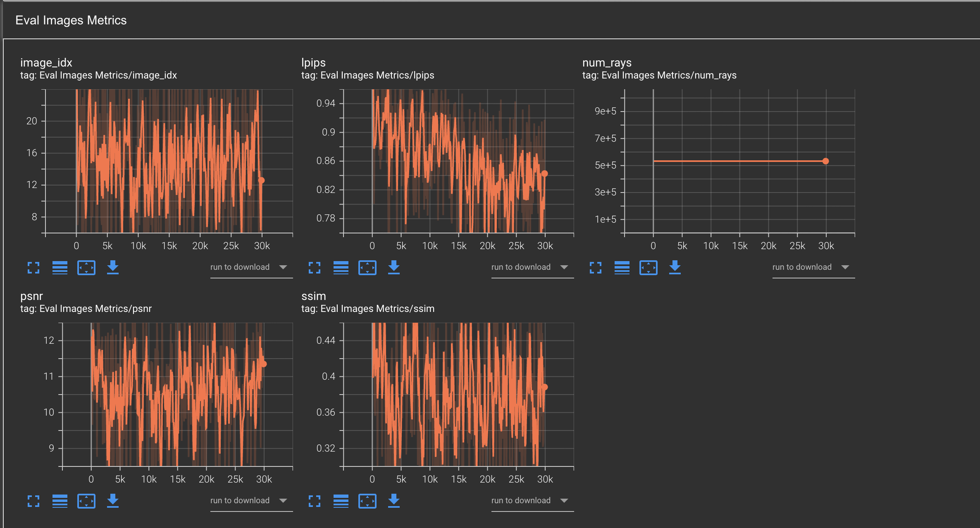Open run to download dropdown under ssim
Viewport: 980px width, 528px height.
pos(532,500)
